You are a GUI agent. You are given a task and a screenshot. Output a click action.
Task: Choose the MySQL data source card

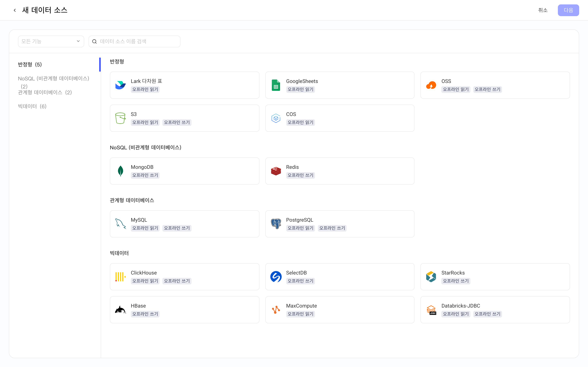pos(184,224)
